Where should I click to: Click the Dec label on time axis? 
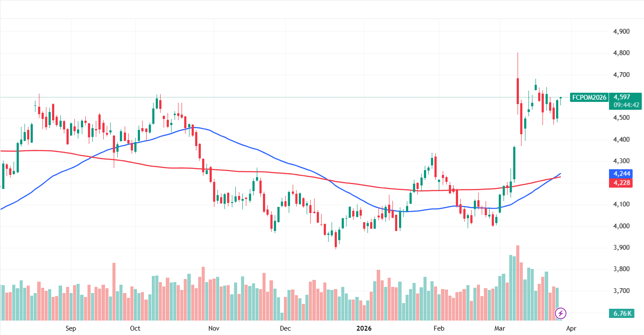285,328
